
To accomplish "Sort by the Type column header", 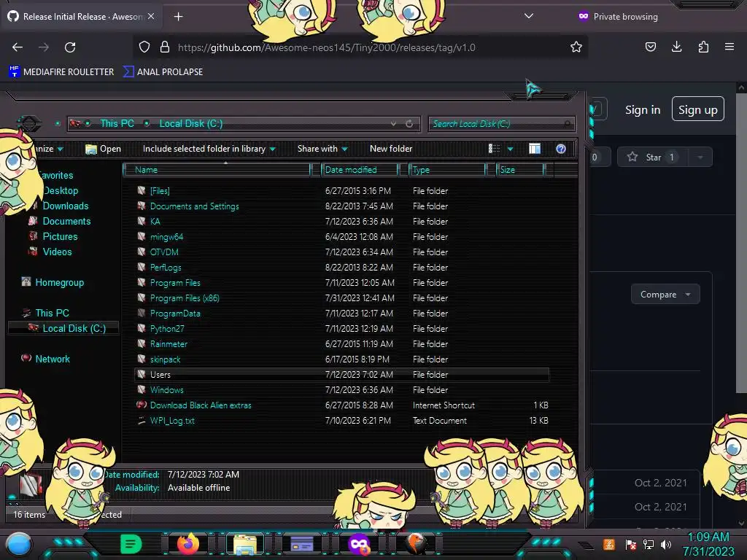I will [447, 169].
